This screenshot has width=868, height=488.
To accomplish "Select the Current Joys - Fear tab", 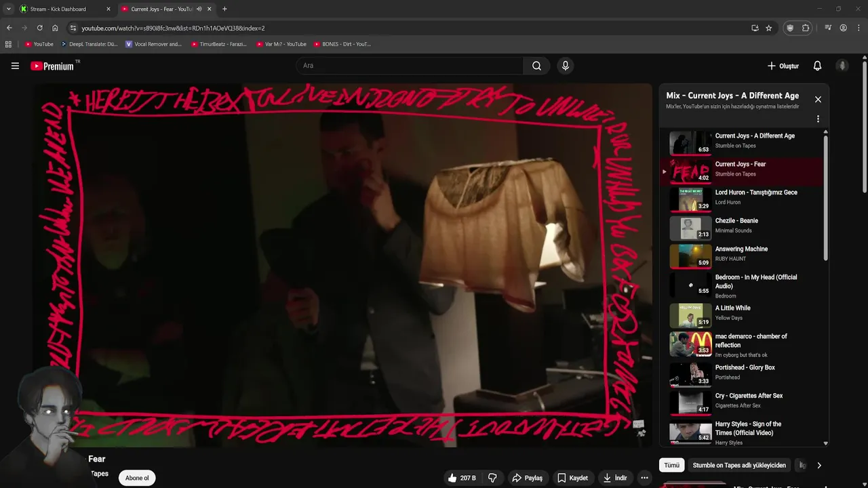I will click(x=167, y=9).
